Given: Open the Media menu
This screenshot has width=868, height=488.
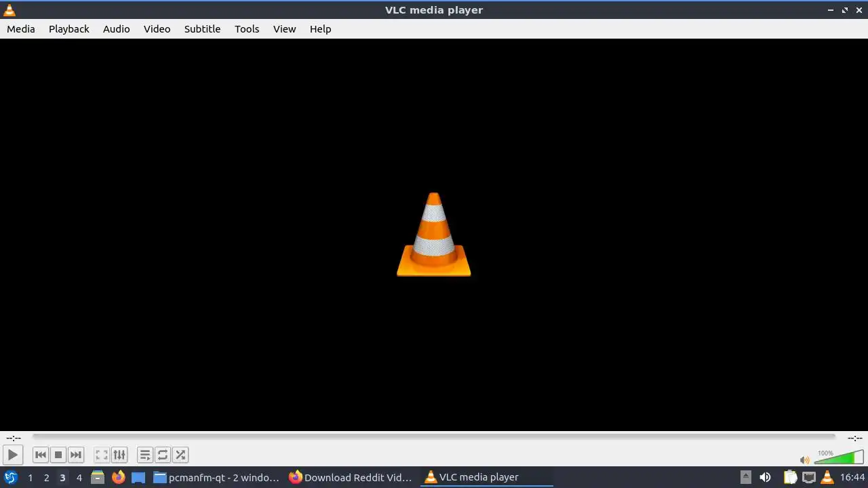Looking at the screenshot, I should coord(21,28).
